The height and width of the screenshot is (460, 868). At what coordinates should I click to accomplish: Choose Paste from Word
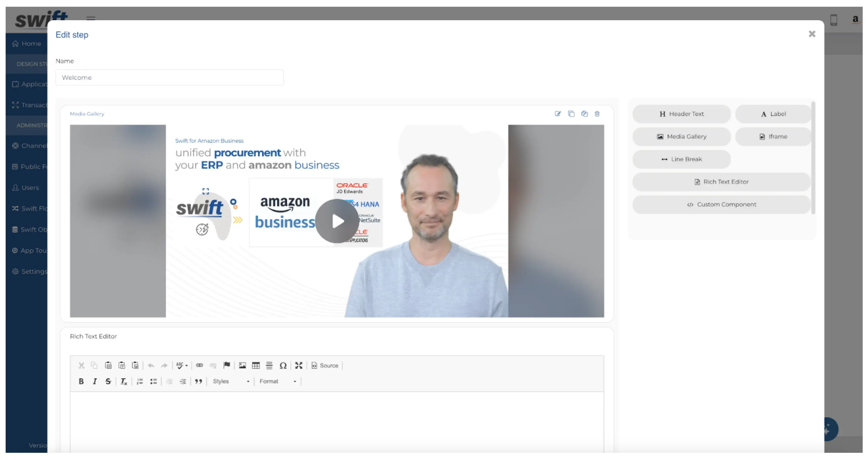pyautogui.click(x=135, y=365)
